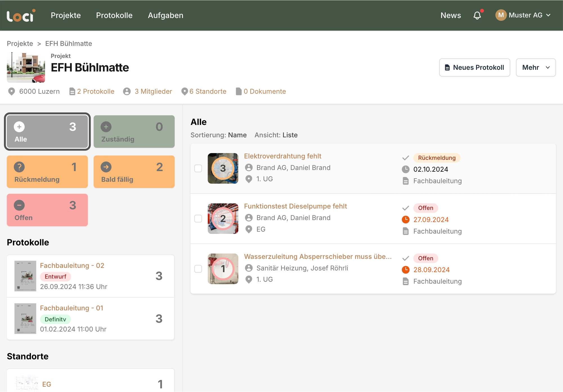The image size is (563, 392).
Task: Click the Neues Protokoll button
Action: click(474, 68)
